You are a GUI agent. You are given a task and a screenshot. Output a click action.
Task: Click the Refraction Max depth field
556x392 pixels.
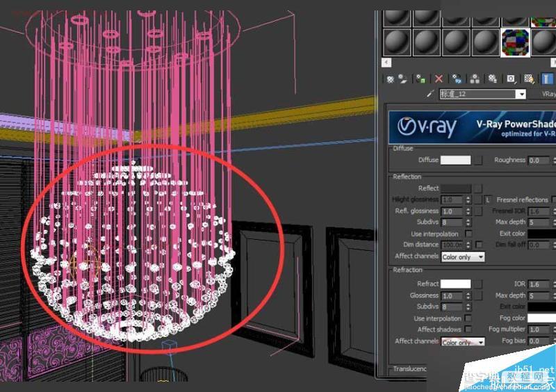pos(539,296)
